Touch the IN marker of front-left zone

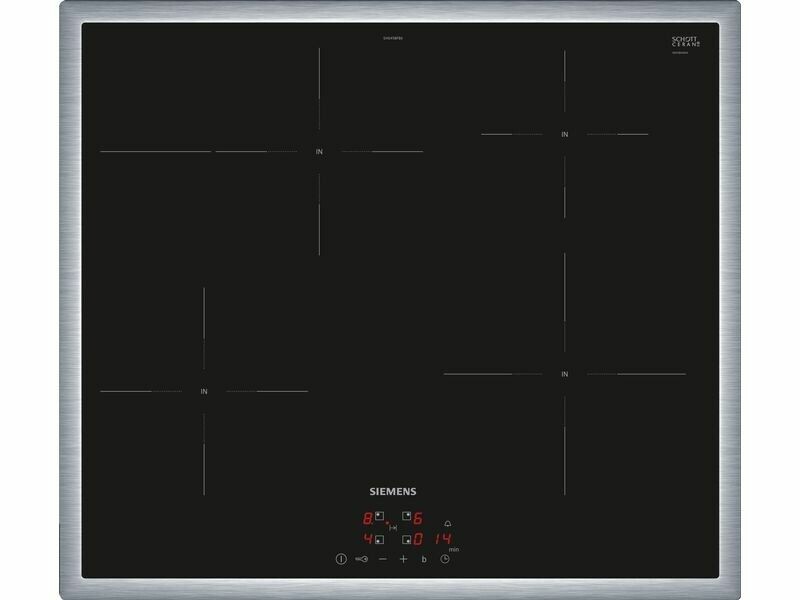click(204, 391)
